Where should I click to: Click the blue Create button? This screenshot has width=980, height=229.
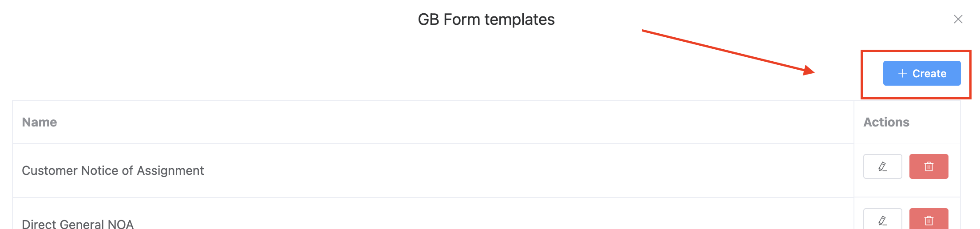(921, 73)
